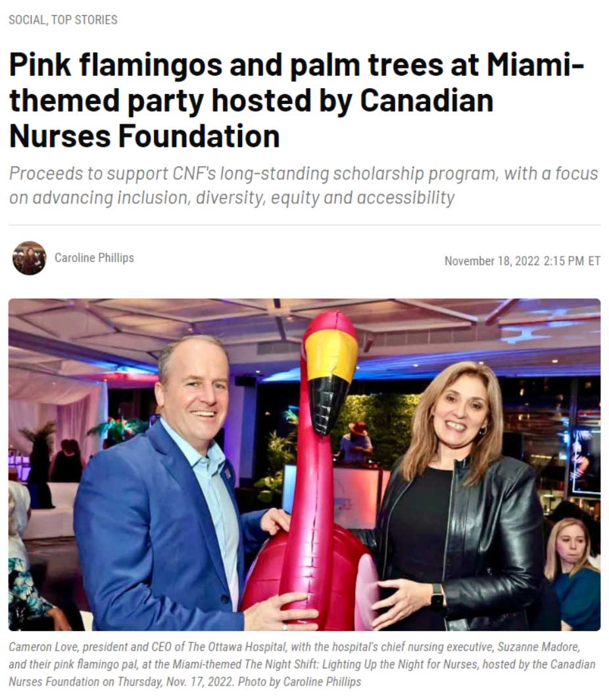Open the Caroline Phillips author page link
Screen dimensions: 609x700
click(94, 258)
